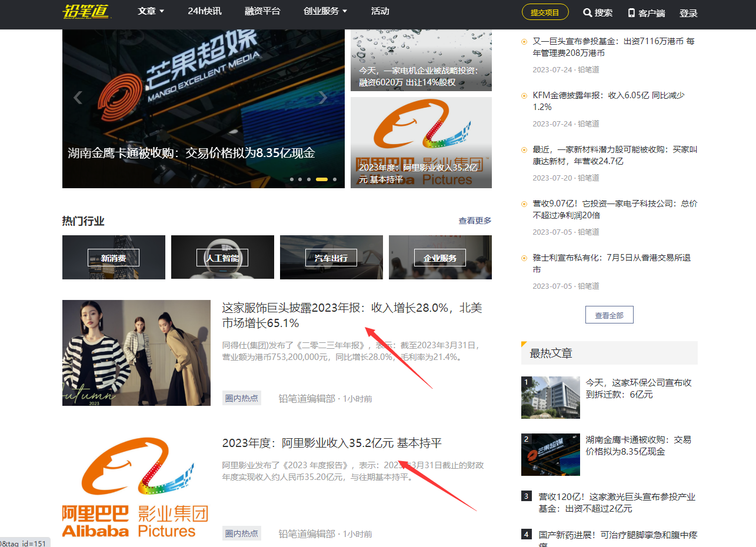This screenshot has height=547, width=756.
Task: Open the Alibaba Pictures article thumbnail
Action: (x=136, y=488)
